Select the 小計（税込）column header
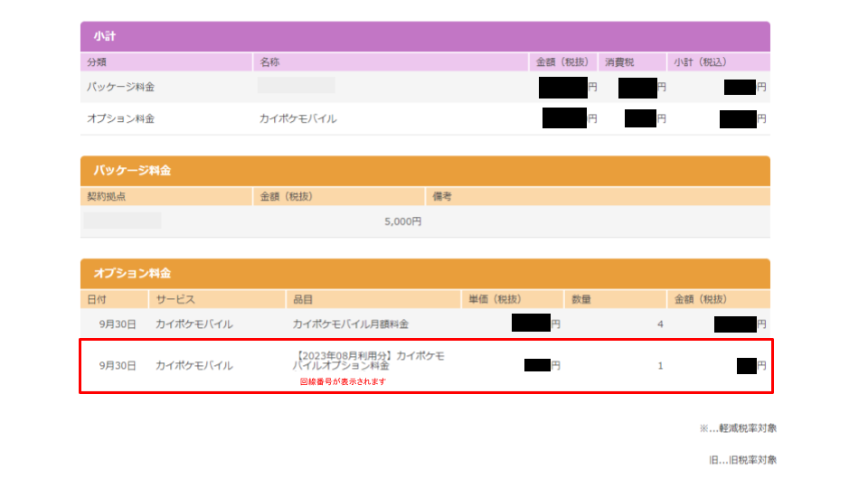 click(x=719, y=62)
